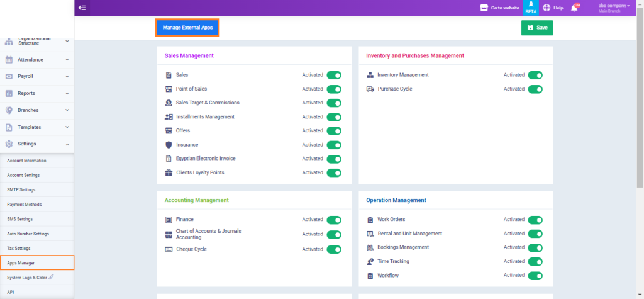Open the BETA rocket icon
Screen dimensions: 644x299
(x=531, y=4)
